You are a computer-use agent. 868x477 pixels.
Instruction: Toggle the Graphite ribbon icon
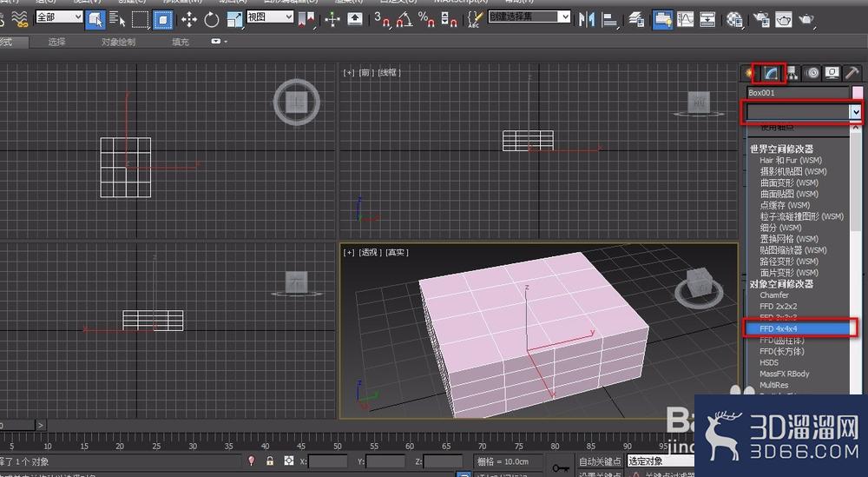[662, 20]
